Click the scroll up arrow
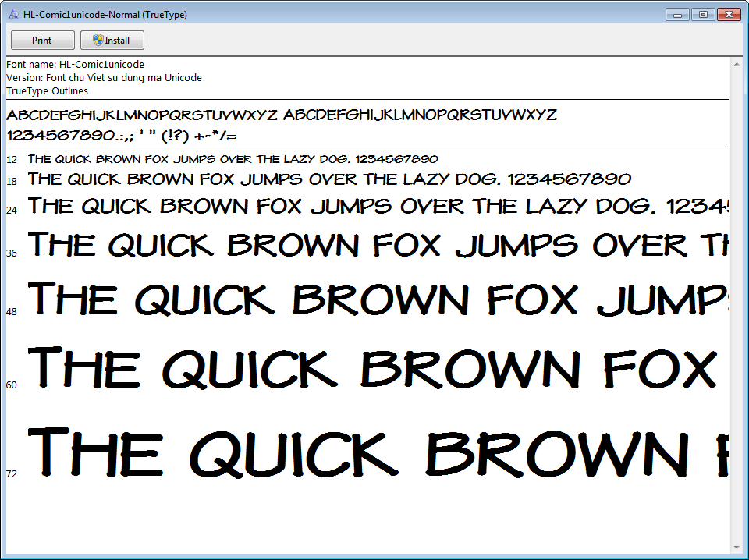 coord(737,64)
